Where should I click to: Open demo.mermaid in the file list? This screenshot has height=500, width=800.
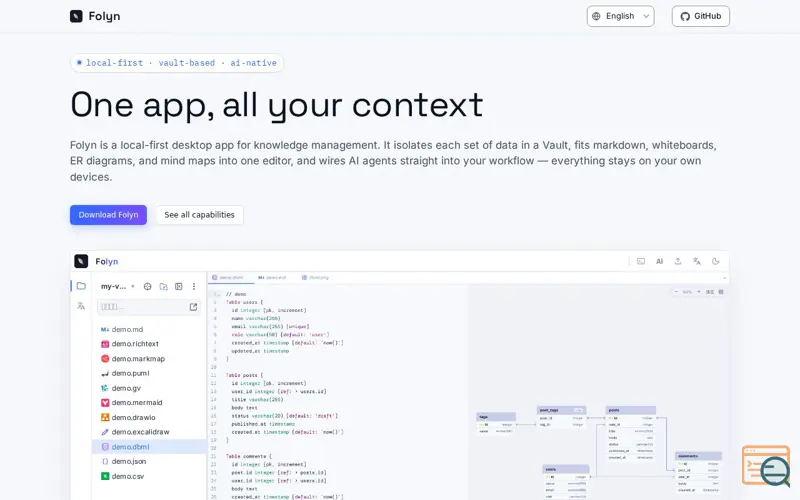149,403
